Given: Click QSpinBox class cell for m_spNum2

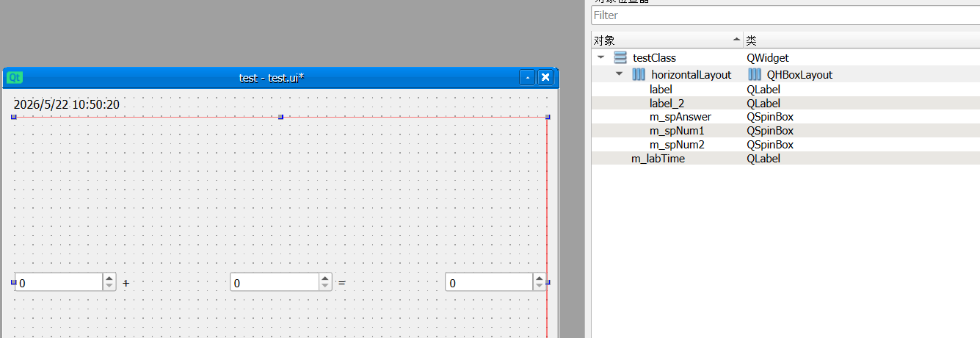Looking at the screenshot, I should pyautogui.click(x=770, y=145).
